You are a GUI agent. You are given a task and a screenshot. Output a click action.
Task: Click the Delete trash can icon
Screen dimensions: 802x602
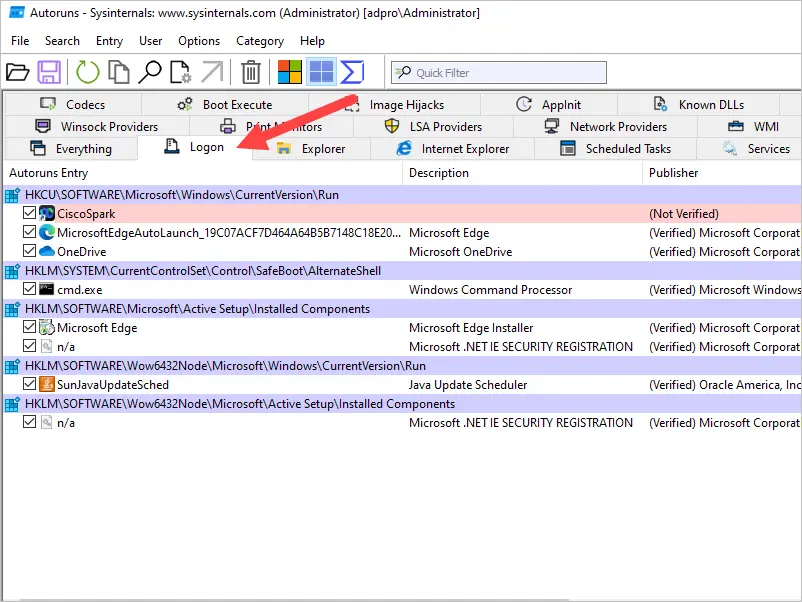click(251, 72)
